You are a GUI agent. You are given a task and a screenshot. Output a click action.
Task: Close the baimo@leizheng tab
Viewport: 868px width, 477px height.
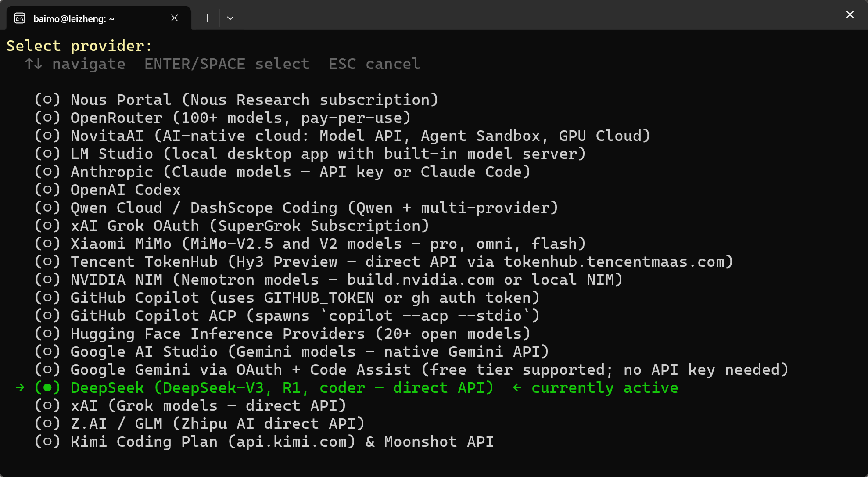(174, 18)
